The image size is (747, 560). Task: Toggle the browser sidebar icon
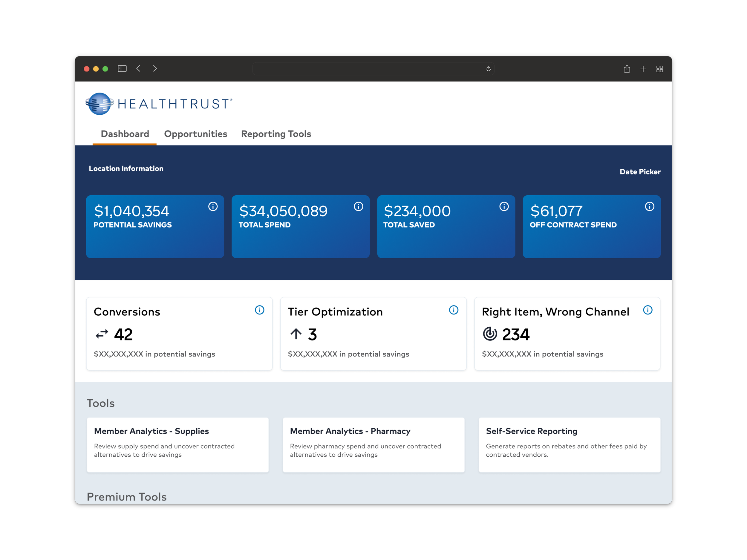point(122,68)
